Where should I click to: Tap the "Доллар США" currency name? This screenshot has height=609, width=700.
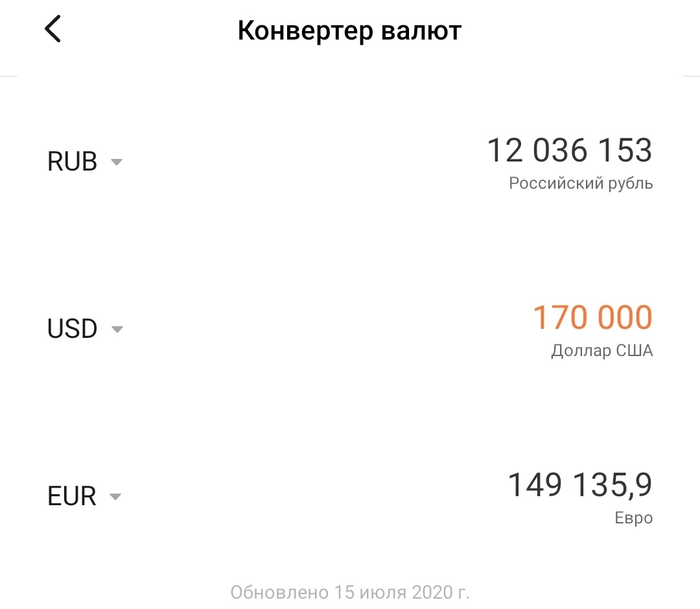tap(602, 351)
